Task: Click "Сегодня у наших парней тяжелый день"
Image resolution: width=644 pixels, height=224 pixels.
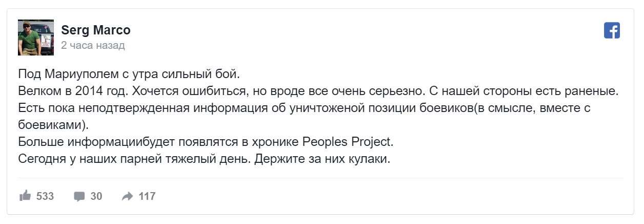Action: point(135,158)
